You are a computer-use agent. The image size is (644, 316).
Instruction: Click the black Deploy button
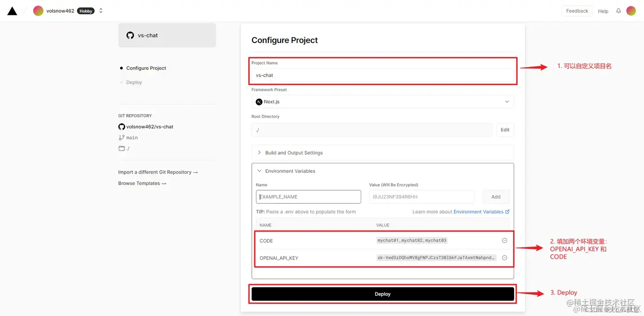point(382,294)
